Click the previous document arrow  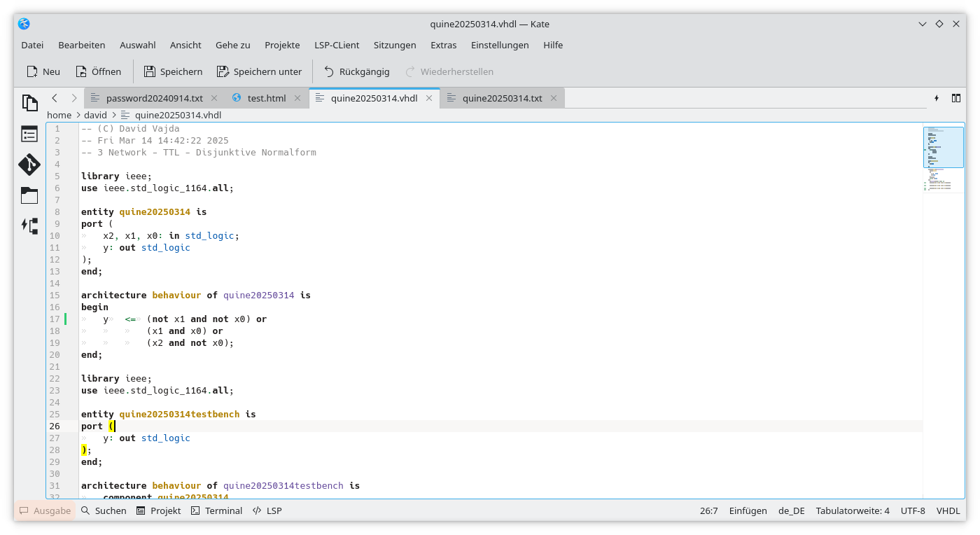(x=55, y=98)
